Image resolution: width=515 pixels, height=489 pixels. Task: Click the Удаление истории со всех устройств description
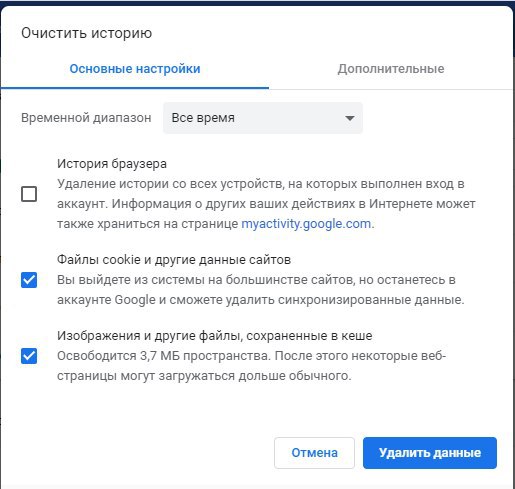(266, 204)
